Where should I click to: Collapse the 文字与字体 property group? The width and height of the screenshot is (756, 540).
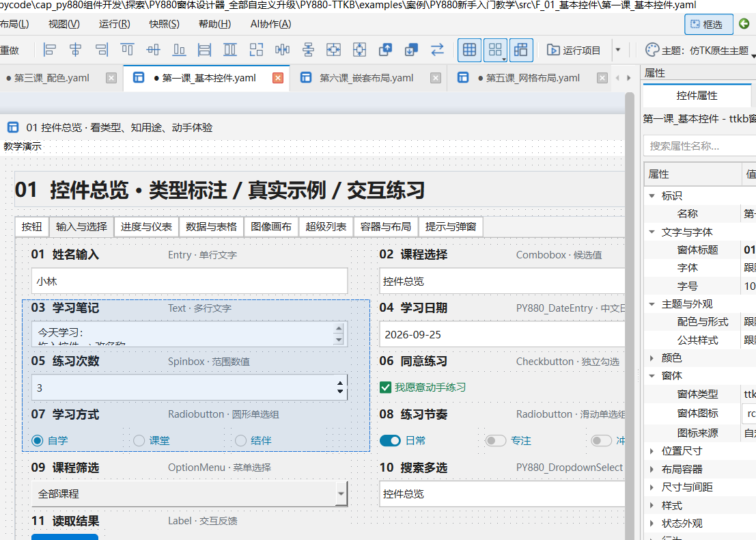(x=652, y=232)
